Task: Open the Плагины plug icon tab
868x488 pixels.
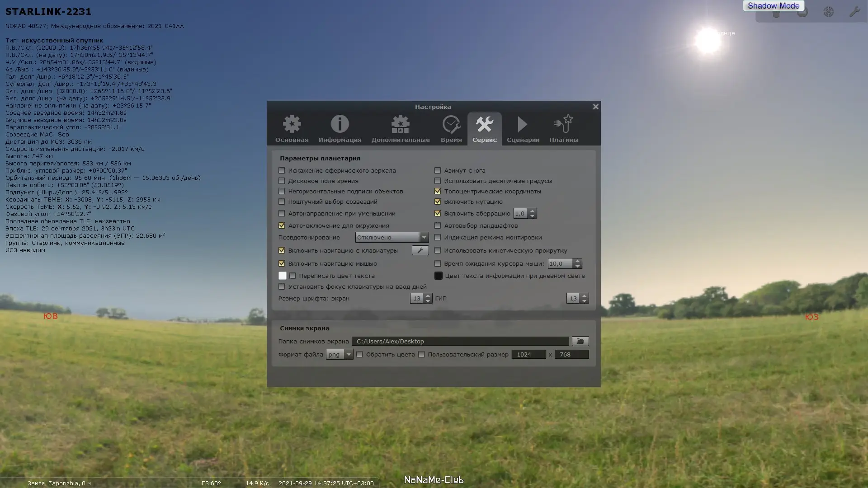Action: click(x=563, y=129)
